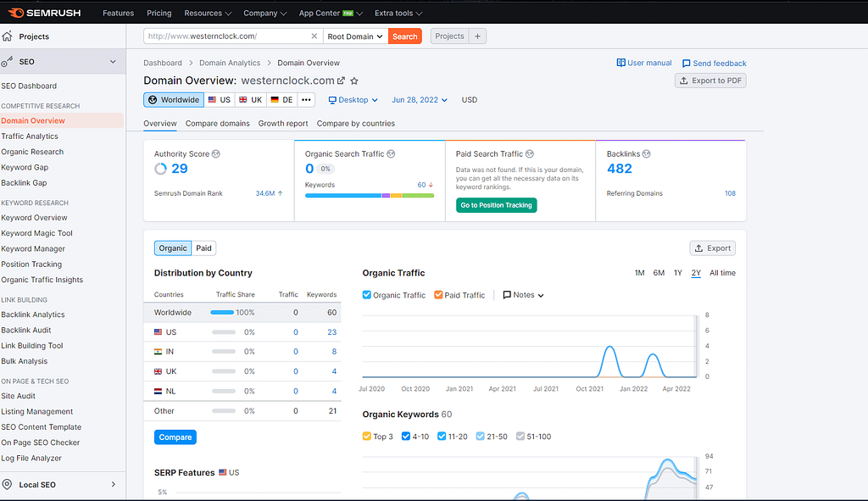
Task: Open the Projects home icon in the sidebar
Action: (x=7, y=36)
